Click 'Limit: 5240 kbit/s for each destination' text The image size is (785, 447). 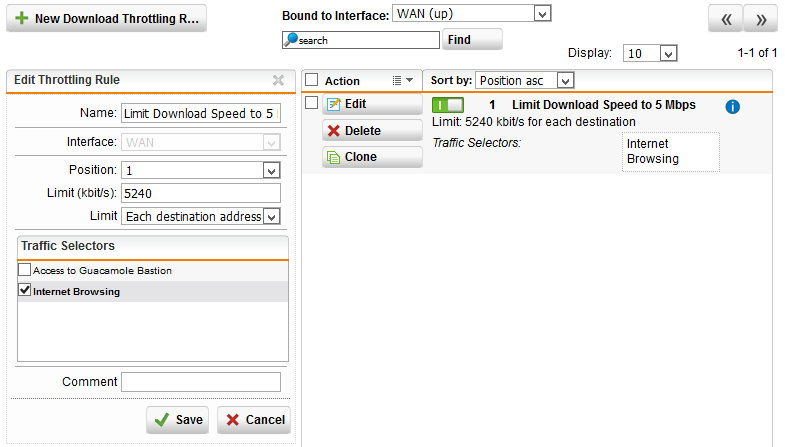point(534,122)
